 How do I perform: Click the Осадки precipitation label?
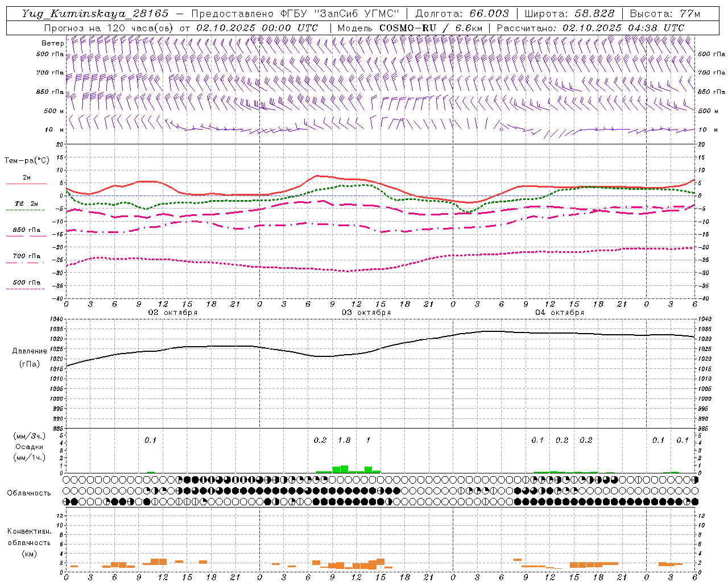tap(30, 447)
